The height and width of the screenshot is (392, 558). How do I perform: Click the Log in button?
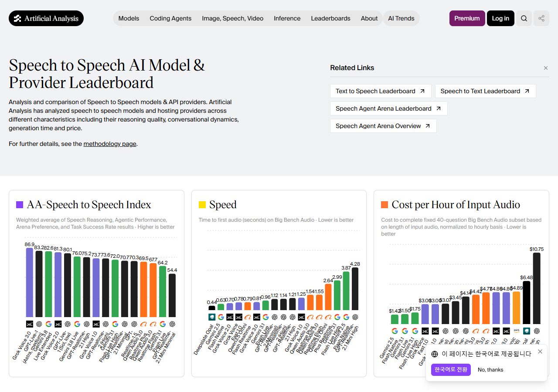[500, 18]
